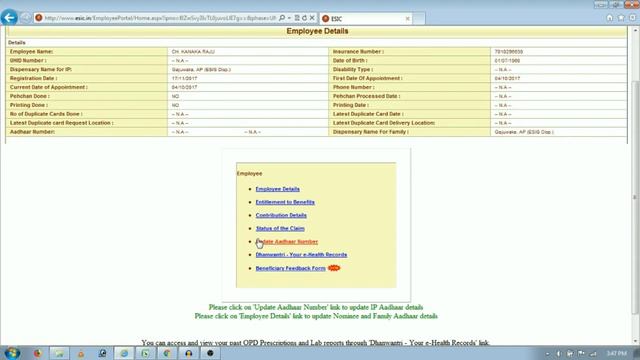Click the Date of Birth value
Viewport: 640px width, 360px height.
[x=507, y=61]
